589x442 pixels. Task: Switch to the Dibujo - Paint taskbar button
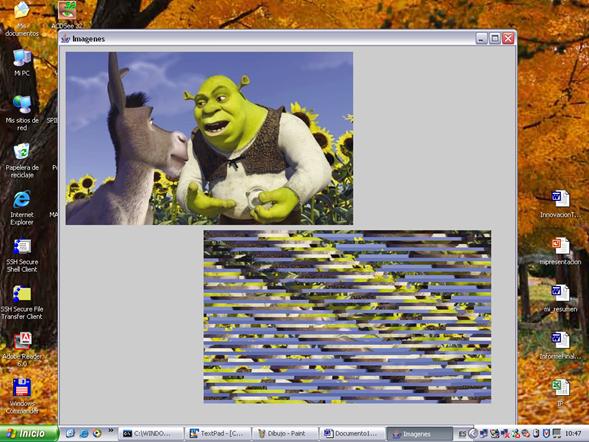pyautogui.click(x=285, y=433)
